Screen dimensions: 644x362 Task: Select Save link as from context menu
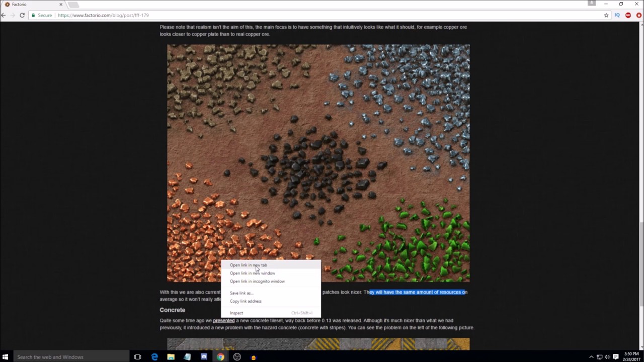[x=271, y=293]
